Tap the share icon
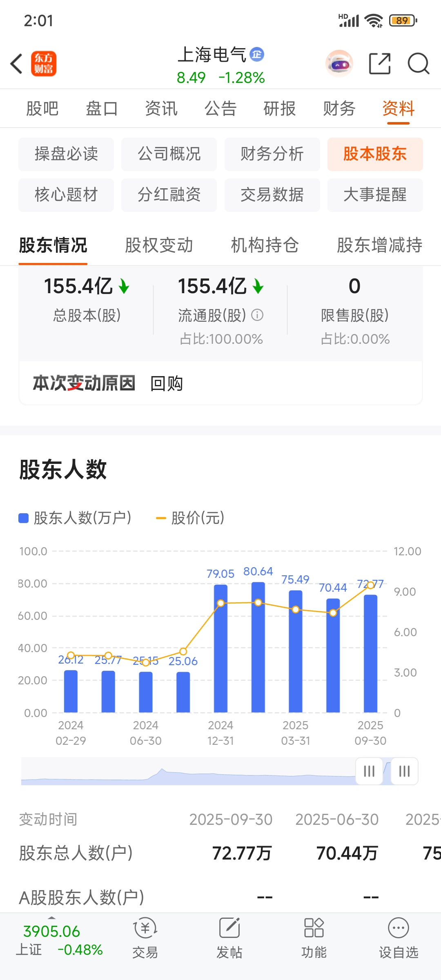 380,64
